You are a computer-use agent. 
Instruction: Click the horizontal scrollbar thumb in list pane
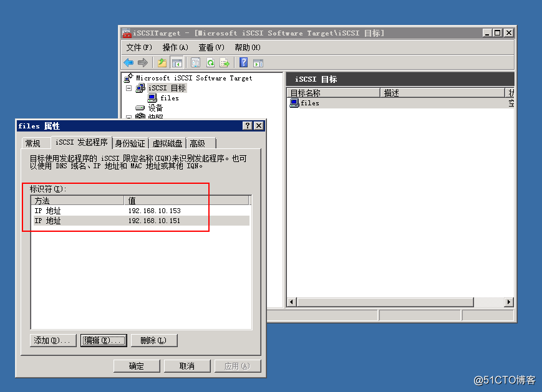385,302
